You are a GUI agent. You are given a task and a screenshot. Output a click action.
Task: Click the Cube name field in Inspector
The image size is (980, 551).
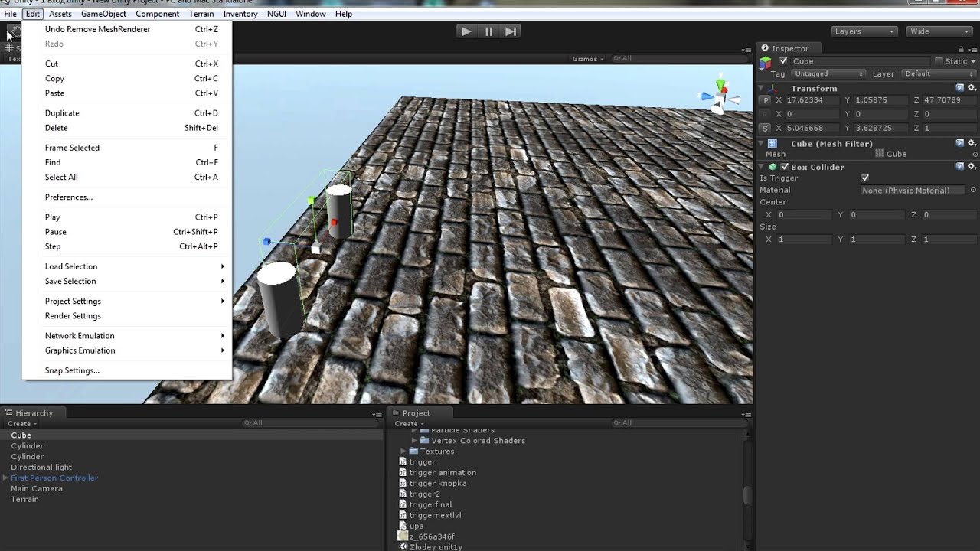tap(860, 61)
